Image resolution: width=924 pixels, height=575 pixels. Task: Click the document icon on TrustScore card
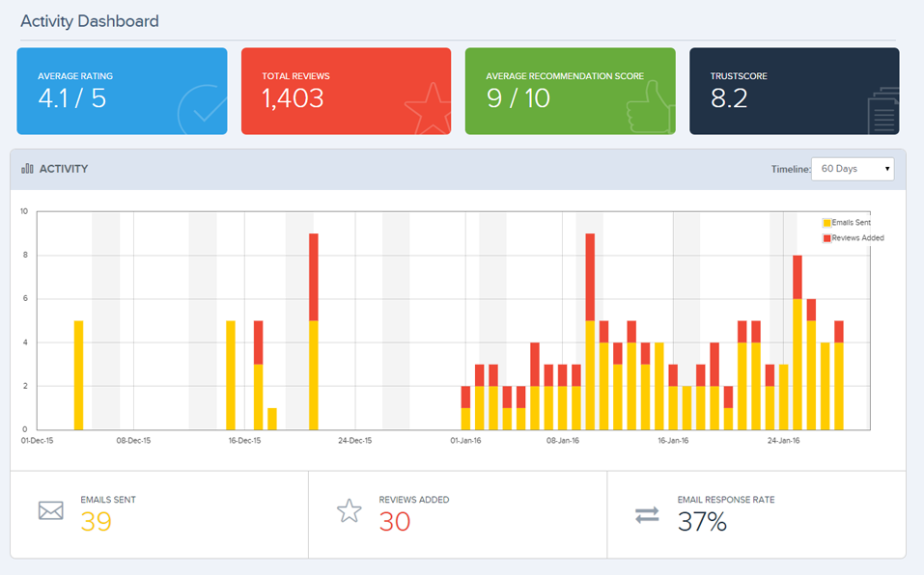pyautogui.click(x=883, y=111)
